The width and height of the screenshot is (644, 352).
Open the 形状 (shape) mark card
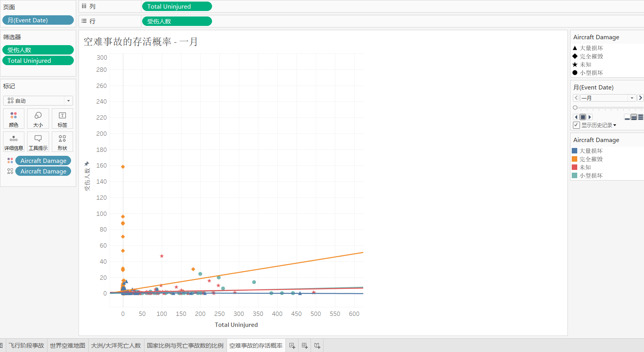pos(62,142)
